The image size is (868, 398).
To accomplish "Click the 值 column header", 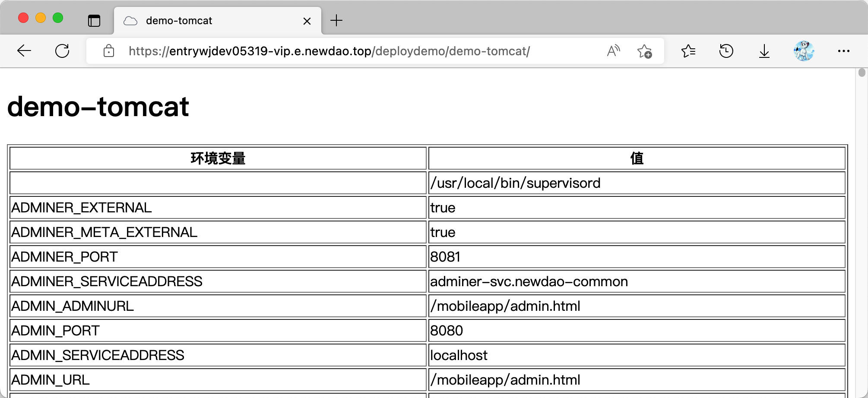I will [x=637, y=158].
